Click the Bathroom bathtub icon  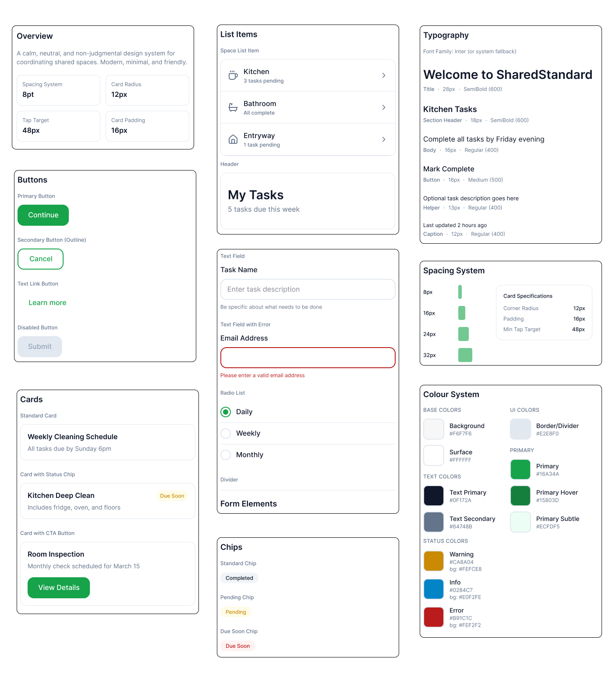pos(233,107)
